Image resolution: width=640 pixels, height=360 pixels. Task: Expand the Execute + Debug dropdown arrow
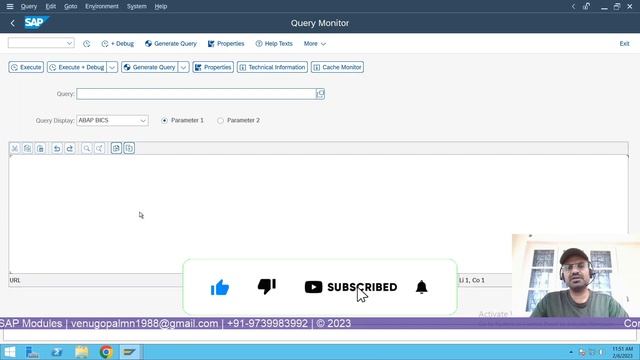[x=112, y=67]
